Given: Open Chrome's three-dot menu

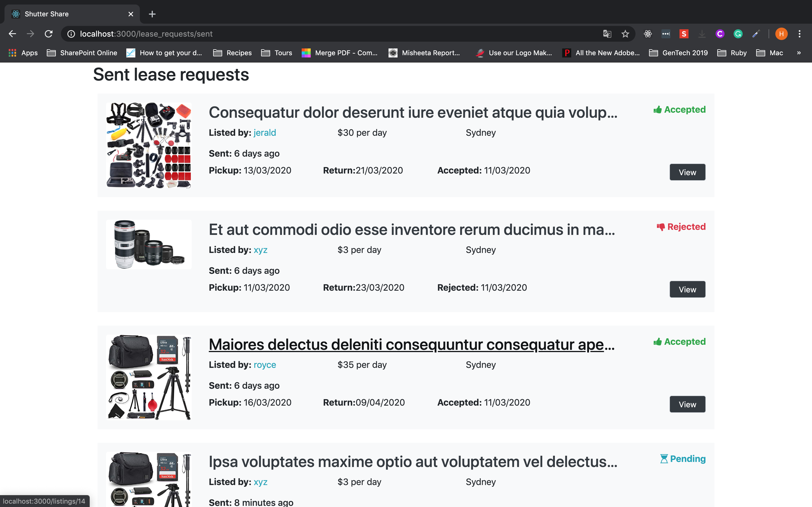Looking at the screenshot, I should [x=799, y=34].
